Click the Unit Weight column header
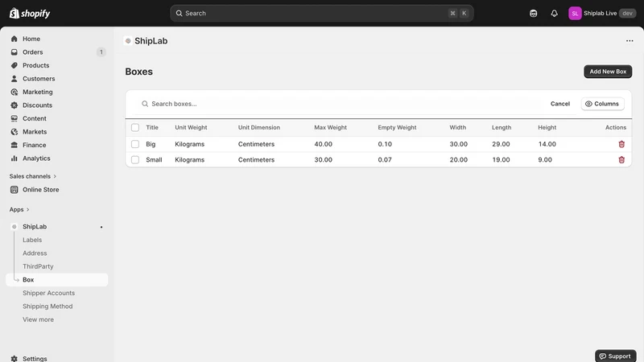This screenshot has height=362, width=644. coord(191,128)
